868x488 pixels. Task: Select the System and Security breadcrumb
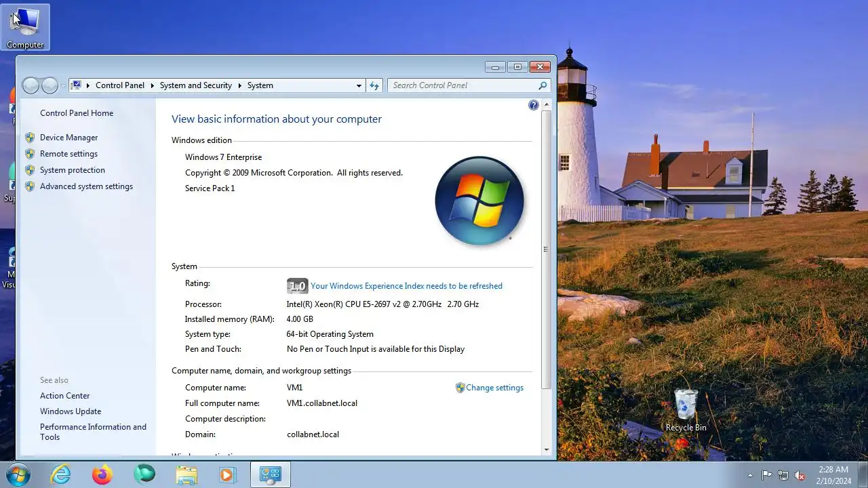[196, 85]
